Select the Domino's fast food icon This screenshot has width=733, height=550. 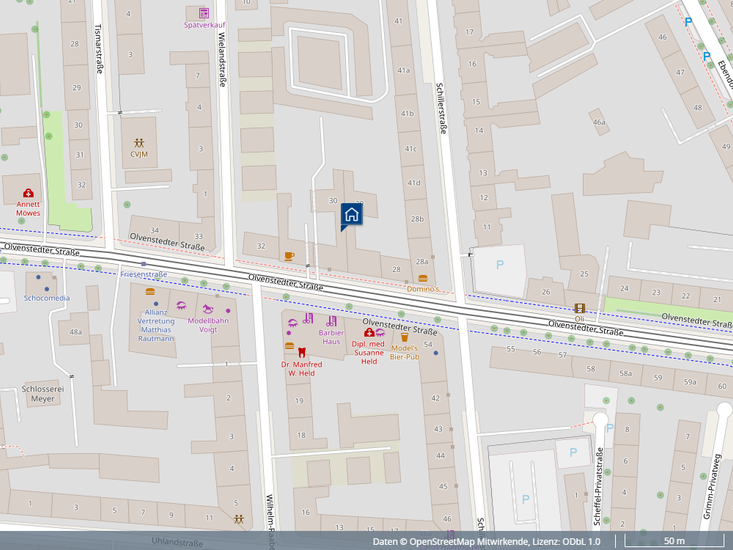point(422,278)
